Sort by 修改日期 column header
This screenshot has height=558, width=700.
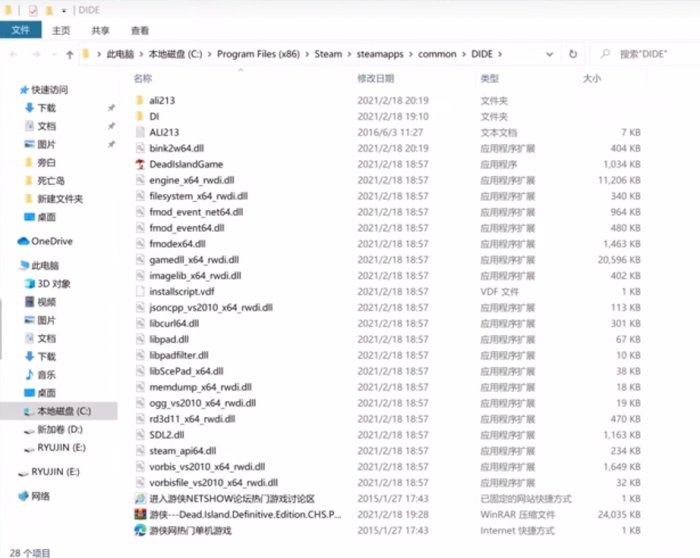coord(375,79)
